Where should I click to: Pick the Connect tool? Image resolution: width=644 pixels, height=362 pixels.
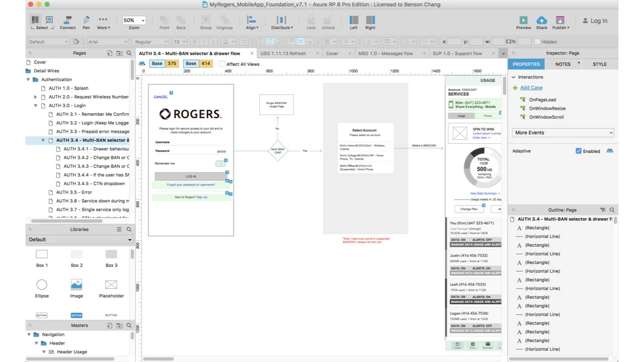(x=67, y=22)
